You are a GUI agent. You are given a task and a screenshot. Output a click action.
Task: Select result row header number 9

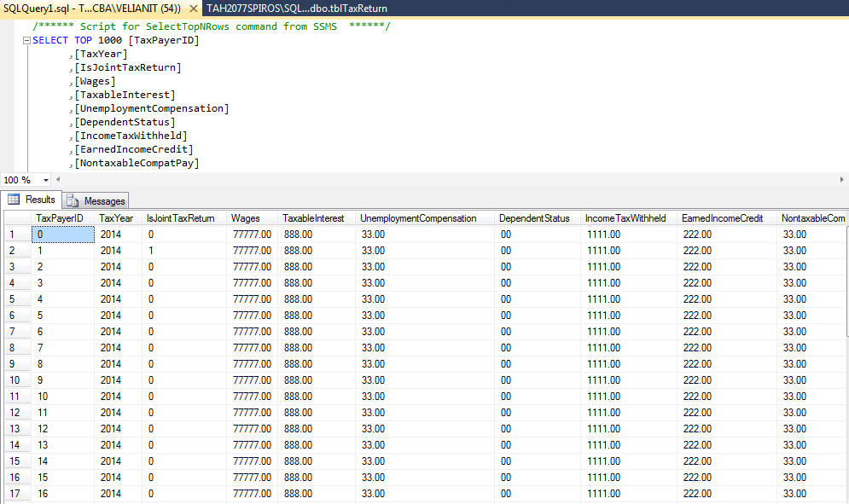click(17, 364)
